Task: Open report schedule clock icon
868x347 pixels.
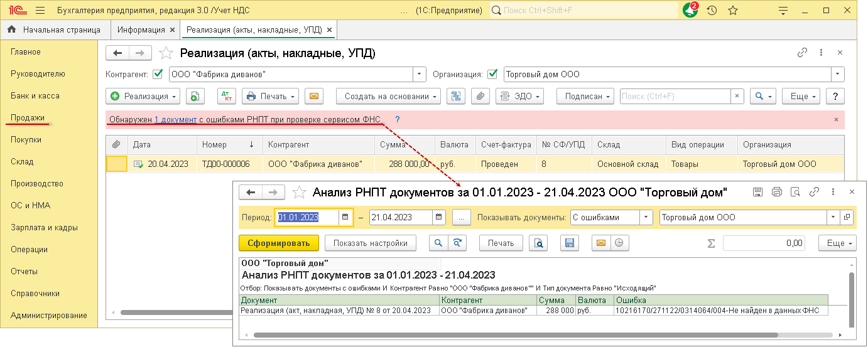Action: [x=619, y=243]
